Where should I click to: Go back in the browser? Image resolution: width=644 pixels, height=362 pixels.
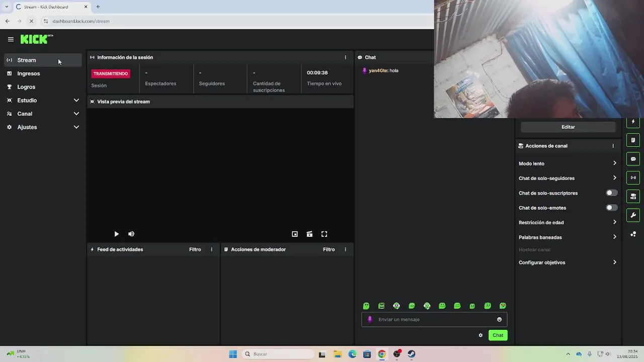click(x=7, y=21)
